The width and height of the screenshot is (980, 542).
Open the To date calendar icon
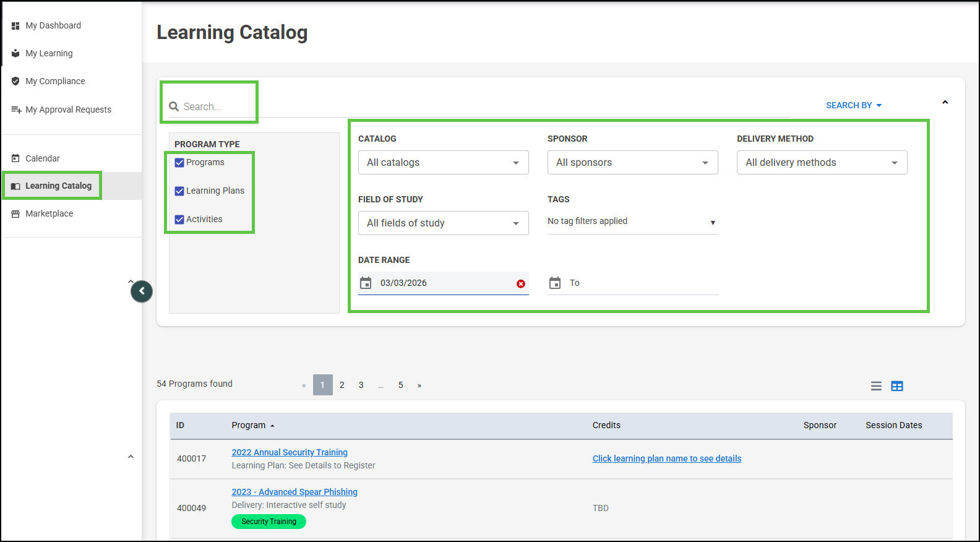555,283
